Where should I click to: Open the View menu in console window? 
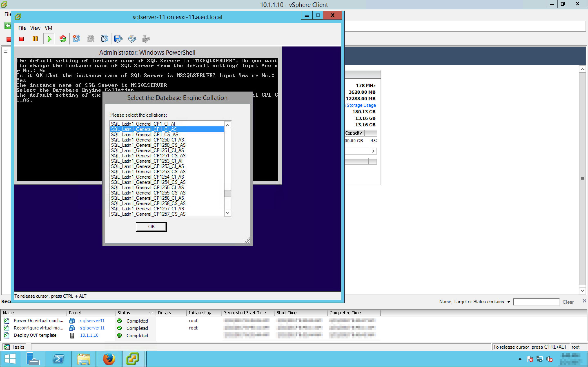pyautogui.click(x=35, y=28)
